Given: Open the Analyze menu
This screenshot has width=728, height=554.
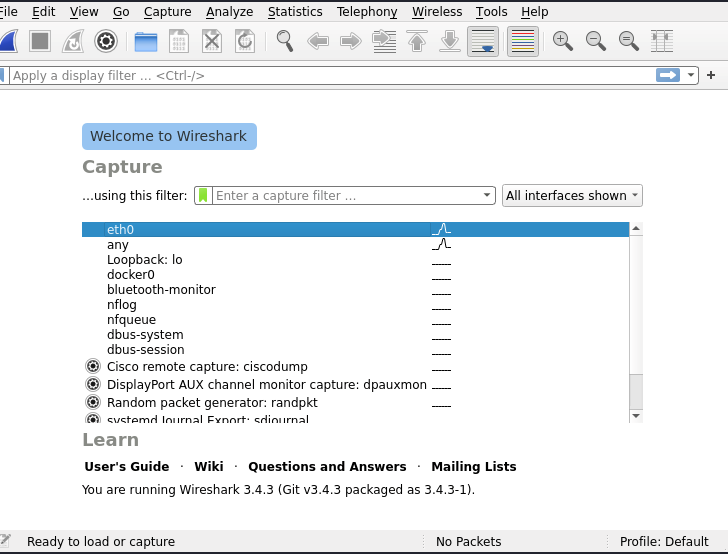Looking at the screenshot, I should tap(230, 12).
